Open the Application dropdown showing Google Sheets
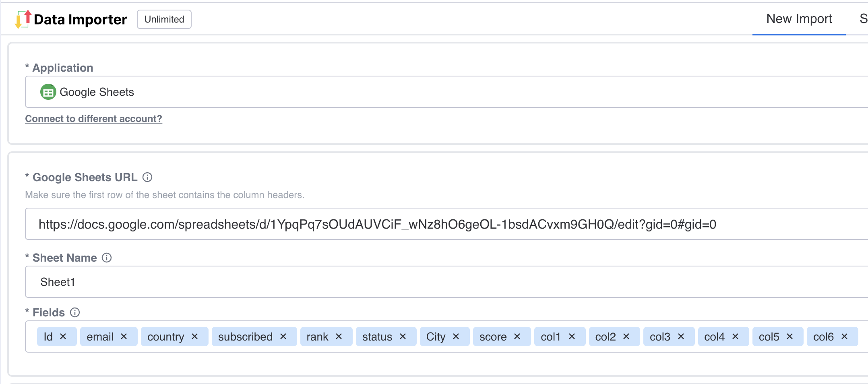Image resolution: width=868 pixels, height=384 pixels. point(446,92)
